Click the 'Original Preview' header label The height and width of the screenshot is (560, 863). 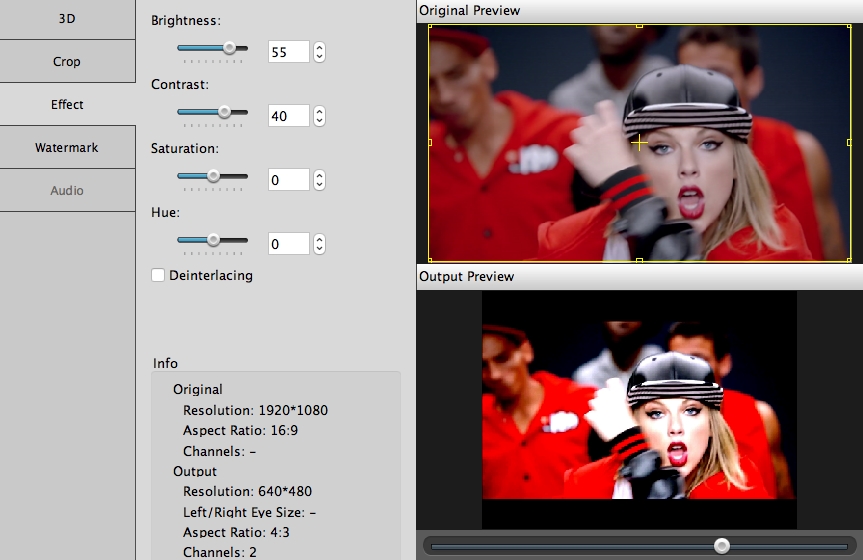469,10
